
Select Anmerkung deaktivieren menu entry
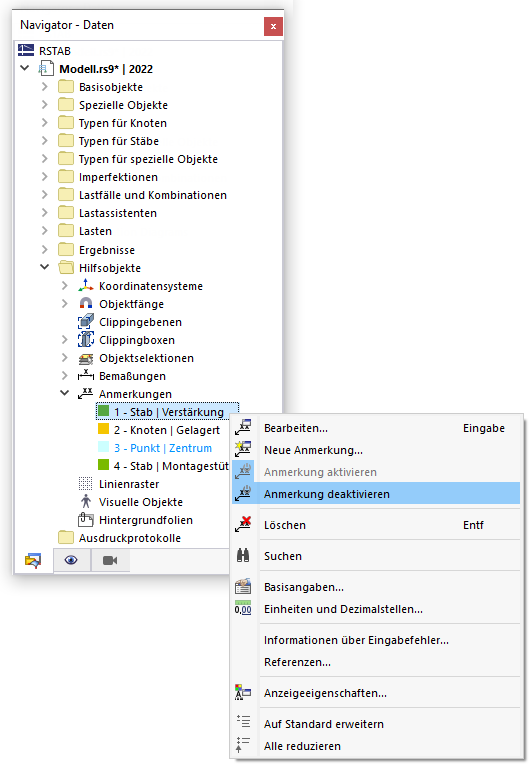coord(376,494)
